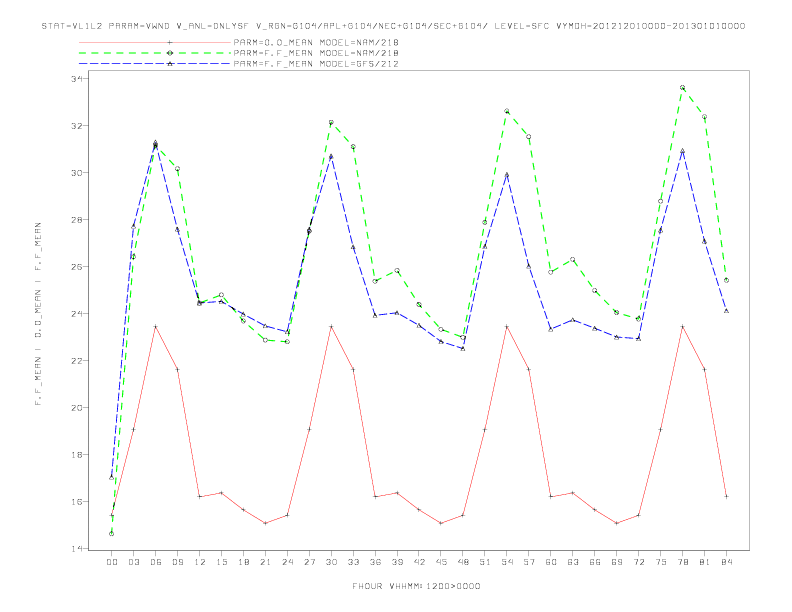Select legend entry PARM=F.F_MEAN MODEL=NAM/218
Viewport: 792px width, 612px height.
(316, 53)
